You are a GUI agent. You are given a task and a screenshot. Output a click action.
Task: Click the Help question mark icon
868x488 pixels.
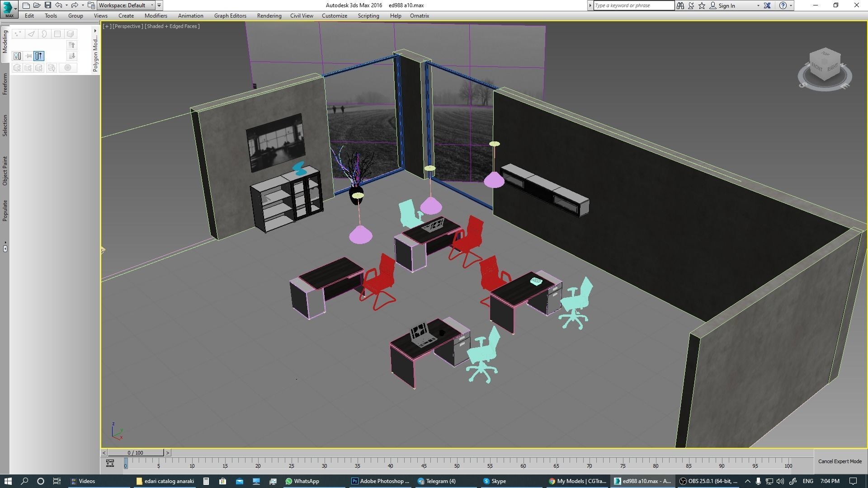point(783,5)
